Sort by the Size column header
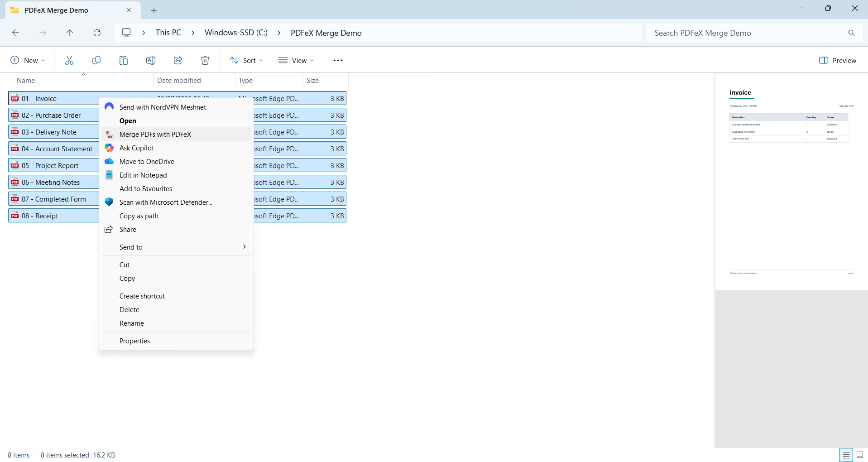 [x=312, y=80]
